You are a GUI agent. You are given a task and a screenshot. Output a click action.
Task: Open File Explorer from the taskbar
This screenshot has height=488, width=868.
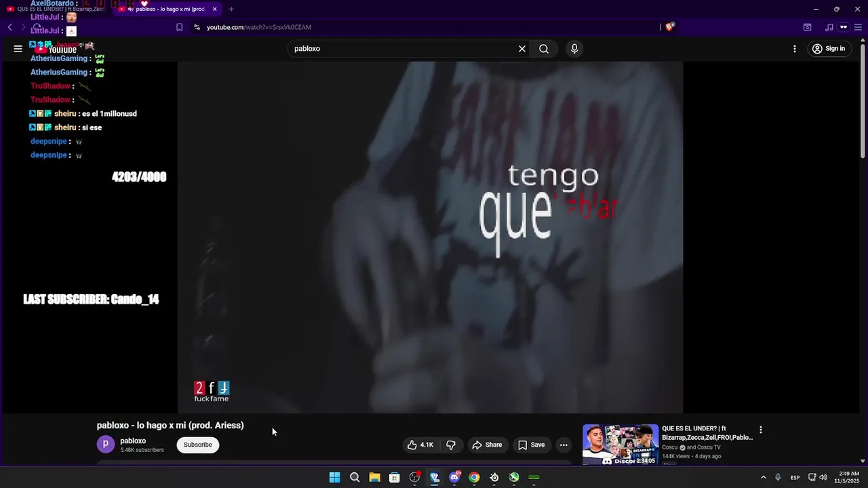click(x=374, y=477)
